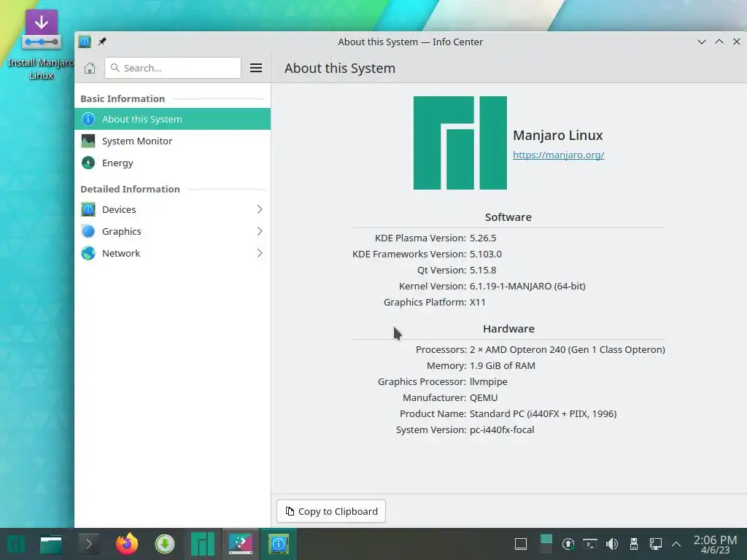Open the green download installer taskbar icon
This screenshot has width=747, height=560.
pos(165,544)
